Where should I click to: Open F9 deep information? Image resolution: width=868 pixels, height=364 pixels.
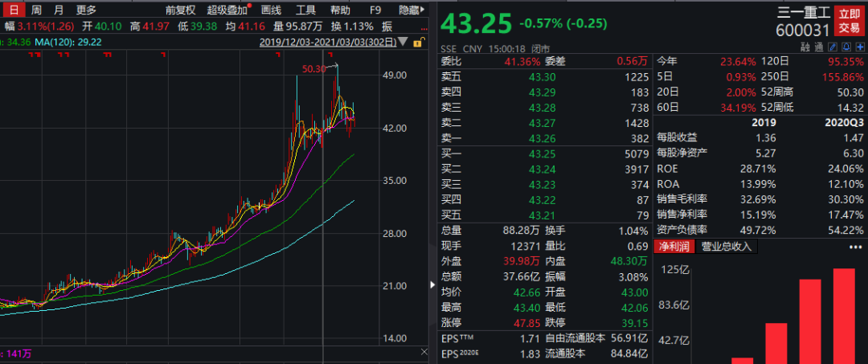coord(376,10)
